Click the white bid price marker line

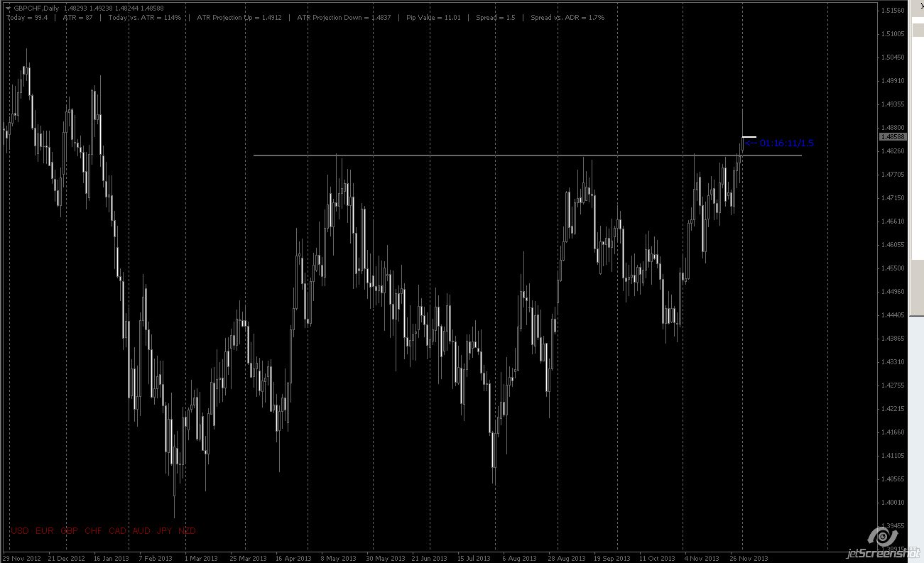749,136
